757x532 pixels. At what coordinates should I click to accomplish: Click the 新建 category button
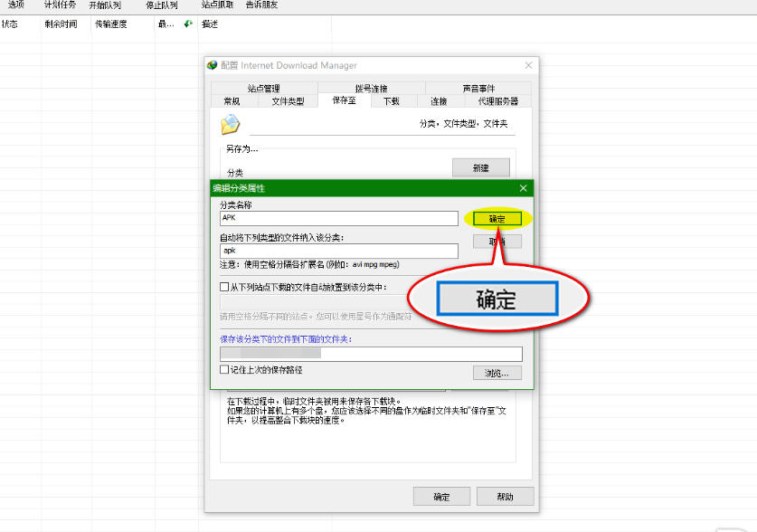coord(481,167)
